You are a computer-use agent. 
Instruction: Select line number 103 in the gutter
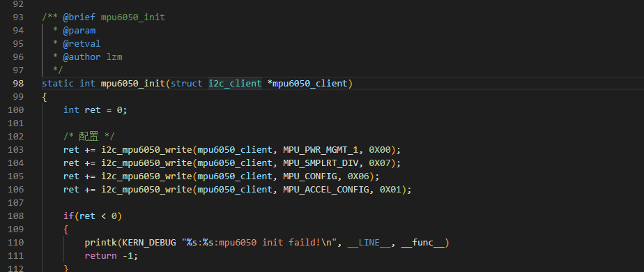[x=15, y=149]
